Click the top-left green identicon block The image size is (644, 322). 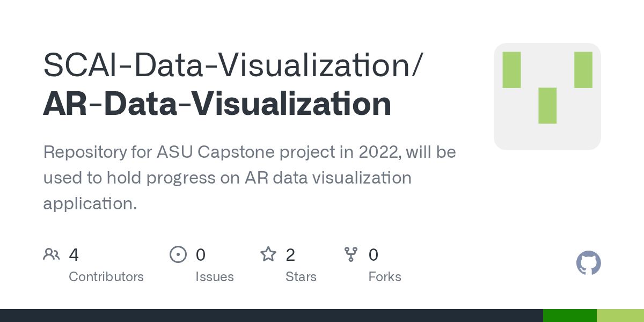point(511,70)
